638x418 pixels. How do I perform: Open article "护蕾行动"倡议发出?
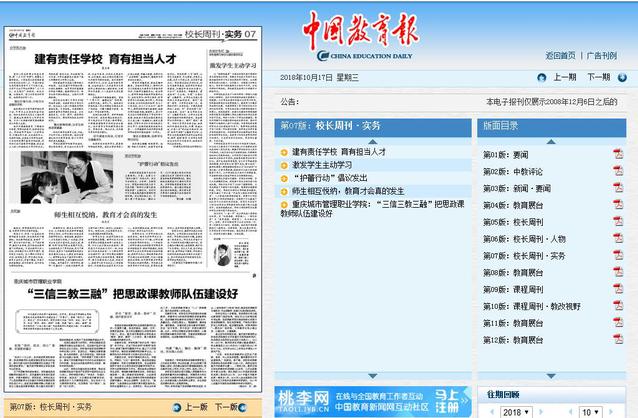pyautogui.click(x=330, y=178)
